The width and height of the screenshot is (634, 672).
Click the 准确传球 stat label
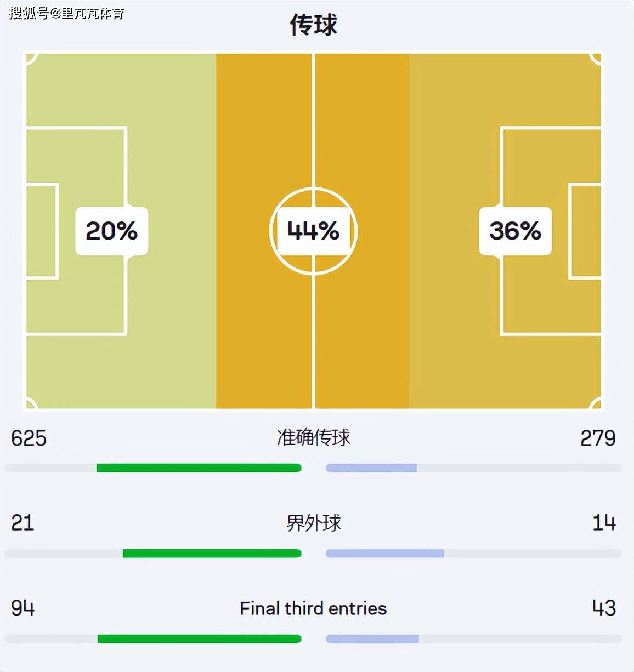[x=313, y=437]
